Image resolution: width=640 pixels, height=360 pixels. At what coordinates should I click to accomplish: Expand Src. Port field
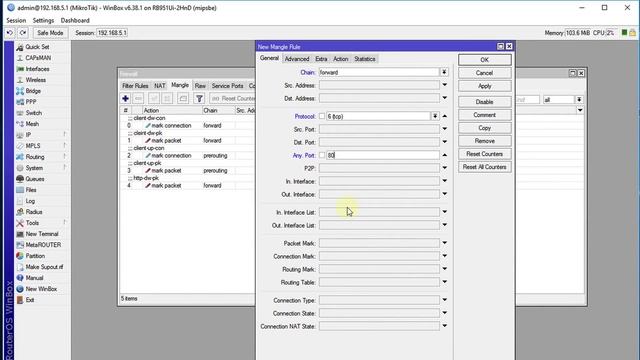pos(444,129)
